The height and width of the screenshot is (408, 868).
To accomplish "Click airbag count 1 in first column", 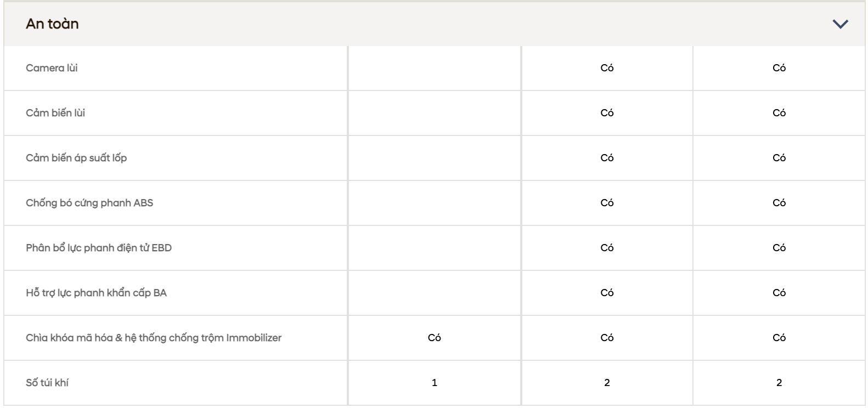I will (x=435, y=383).
